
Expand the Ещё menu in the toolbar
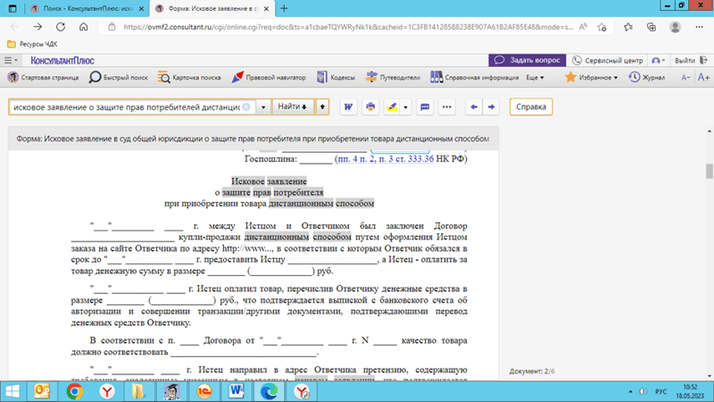(x=535, y=77)
